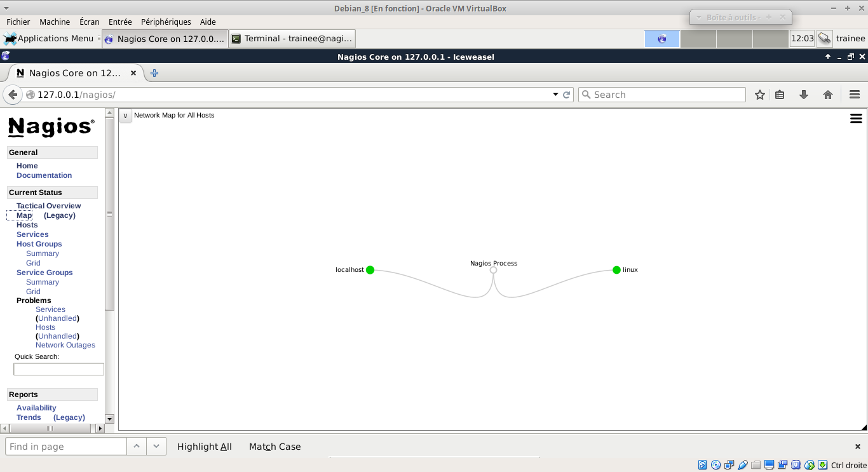Click the Find in page field
The height and width of the screenshot is (472, 868).
click(x=66, y=447)
